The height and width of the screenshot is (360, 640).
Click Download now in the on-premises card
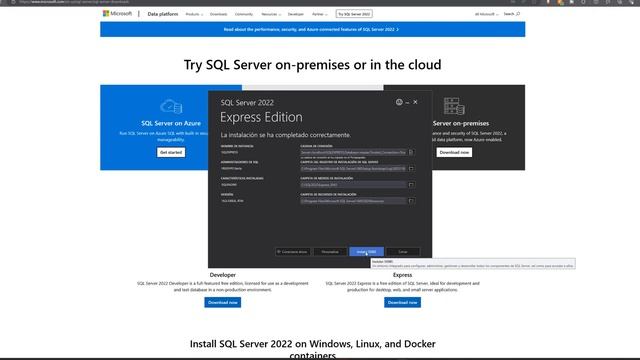[454, 152]
